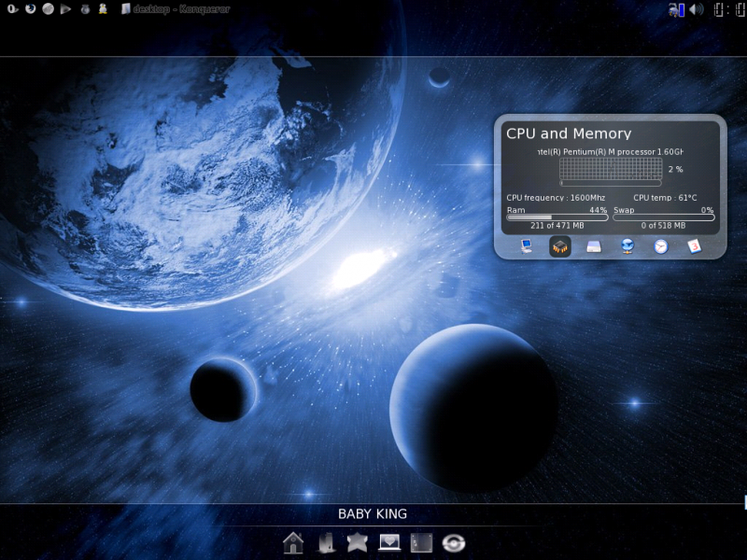Image resolution: width=747 pixels, height=560 pixels.
Task: Click the small medal icon in top panel
Action: [x=85, y=8]
